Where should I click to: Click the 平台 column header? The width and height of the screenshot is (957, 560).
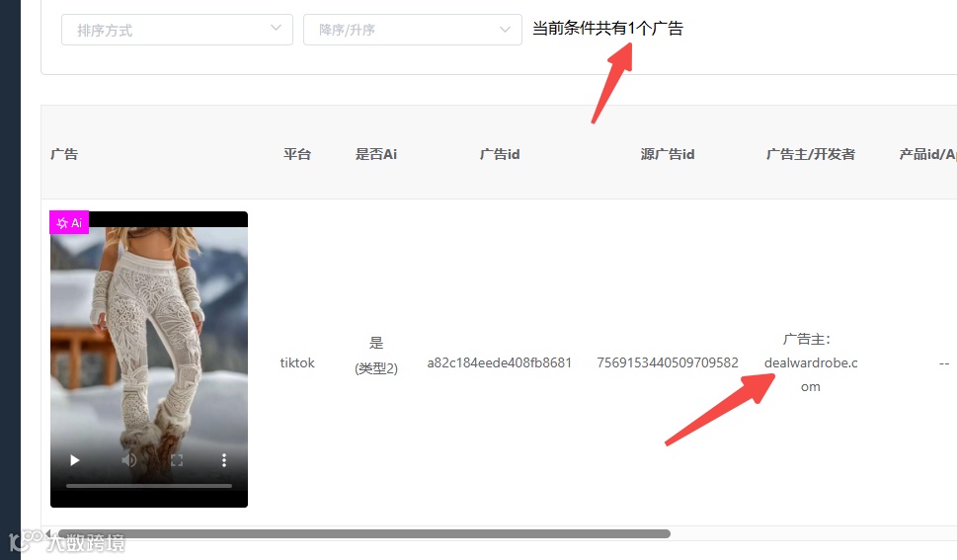pos(297,154)
